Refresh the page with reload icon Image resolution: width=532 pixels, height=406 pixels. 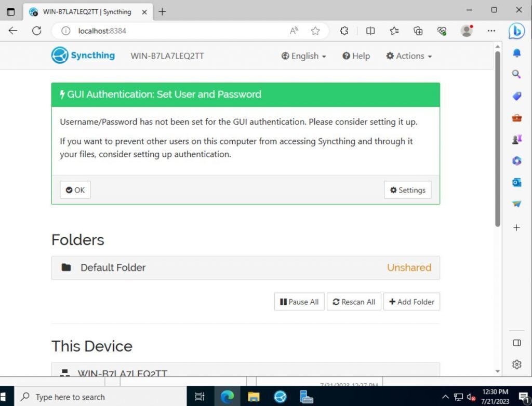[37, 31]
